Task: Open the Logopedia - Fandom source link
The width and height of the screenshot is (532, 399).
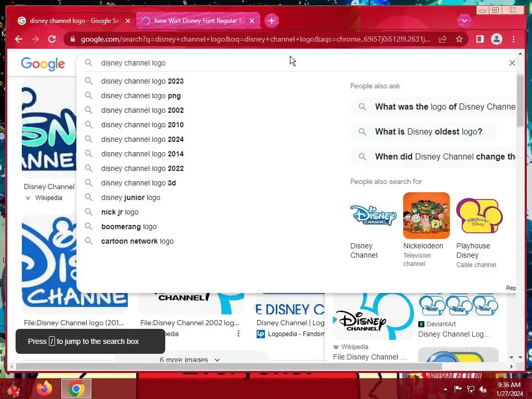Action: click(296, 334)
